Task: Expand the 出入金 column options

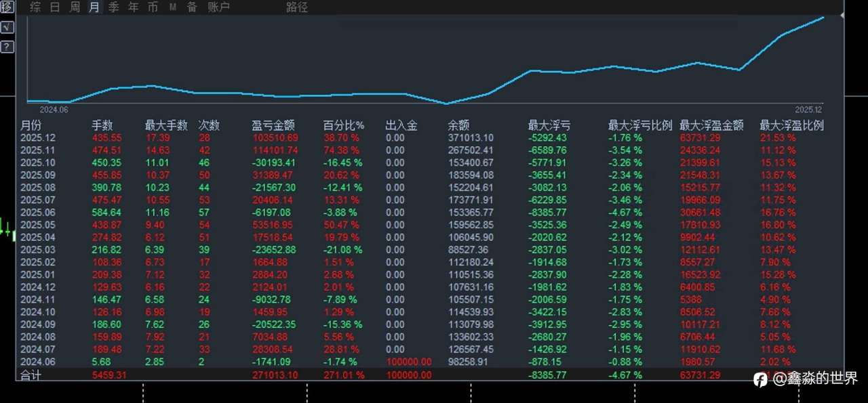Action: pos(401,125)
